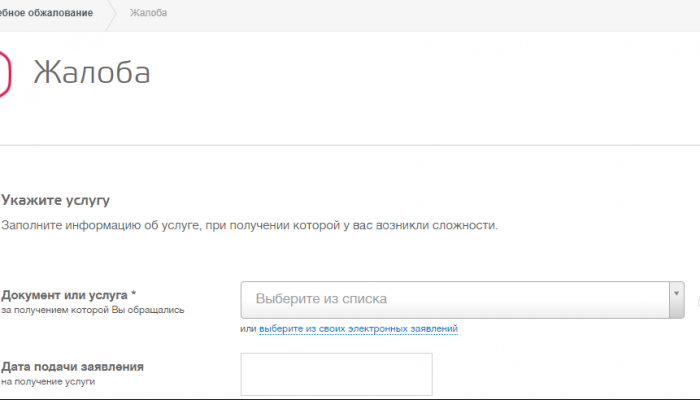This screenshot has height=400, width=700.
Task: Click the horizontal divider below the page heading
Action: 350,145
